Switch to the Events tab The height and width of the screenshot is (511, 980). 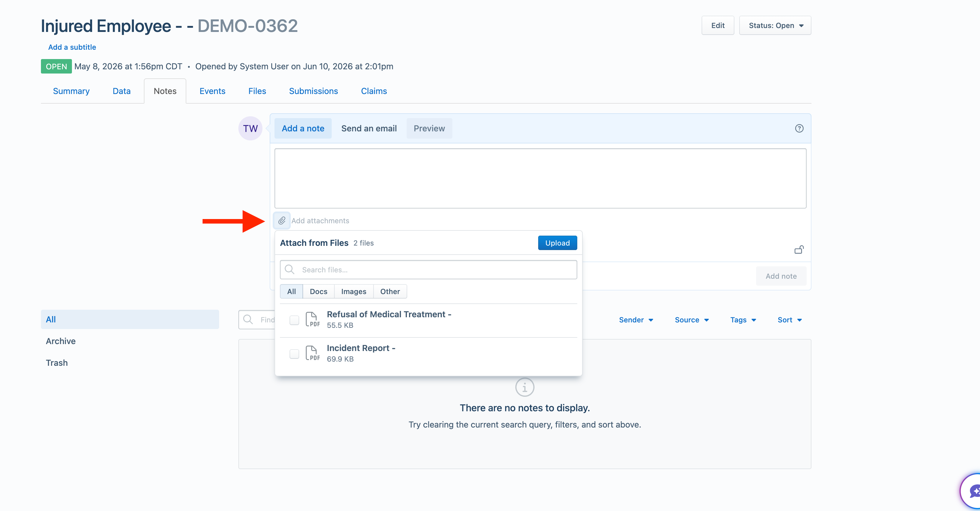point(212,91)
